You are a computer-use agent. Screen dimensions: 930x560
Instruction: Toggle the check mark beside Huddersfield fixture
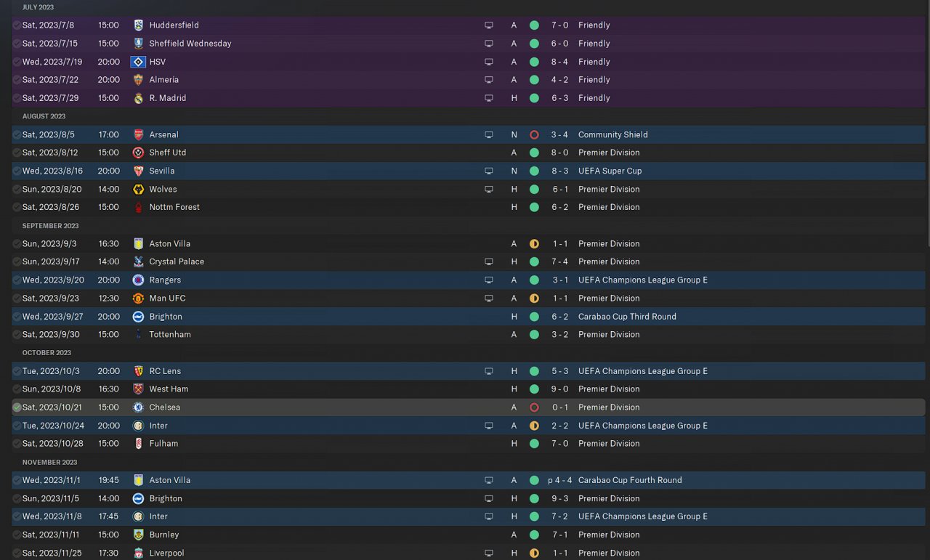pos(17,25)
